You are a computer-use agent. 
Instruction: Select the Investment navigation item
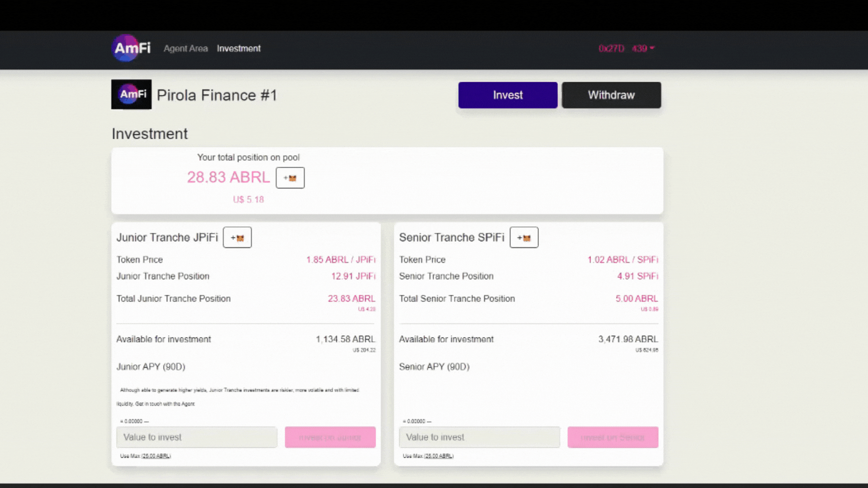pyautogui.click(x=238, y=48)
